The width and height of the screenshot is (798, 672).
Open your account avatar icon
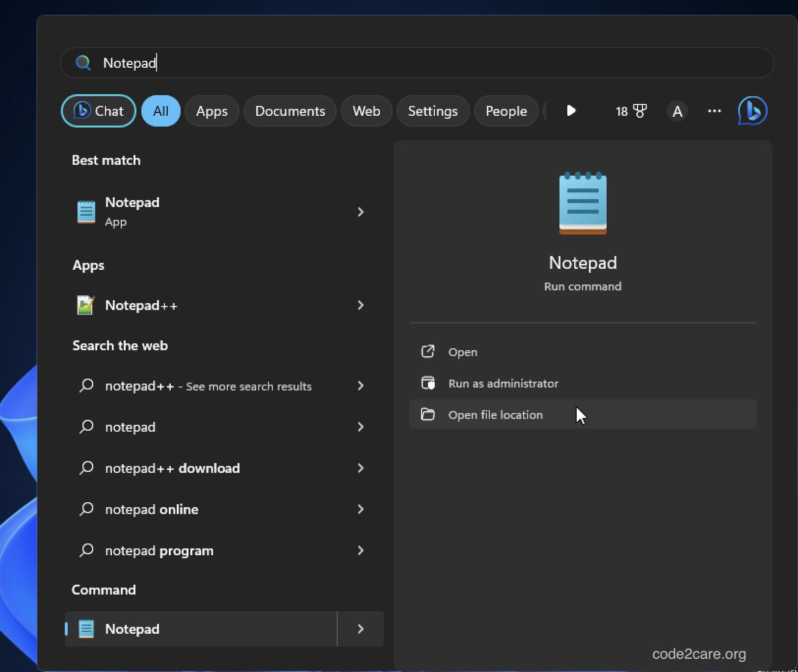tap(677, 111)
